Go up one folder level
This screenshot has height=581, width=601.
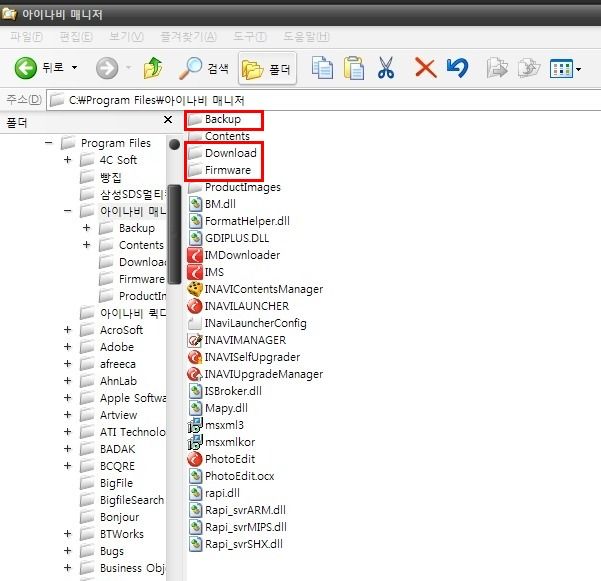click(x=153, y=68)
